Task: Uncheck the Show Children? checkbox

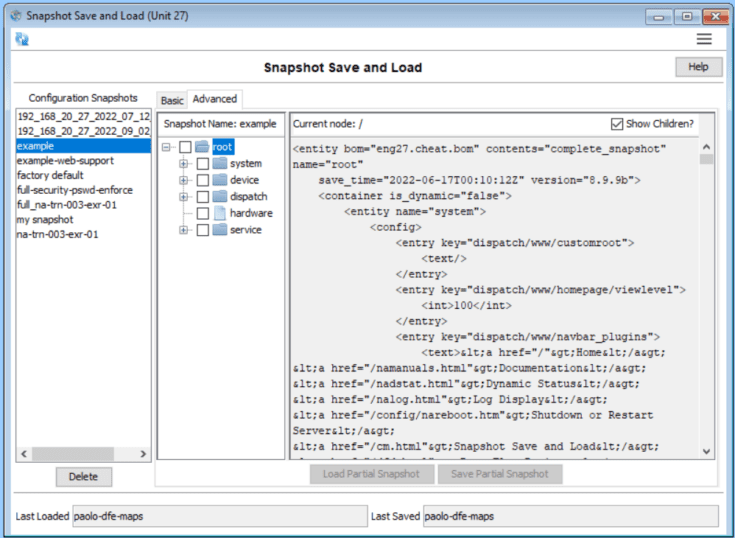Action: [x=617, y=124]
